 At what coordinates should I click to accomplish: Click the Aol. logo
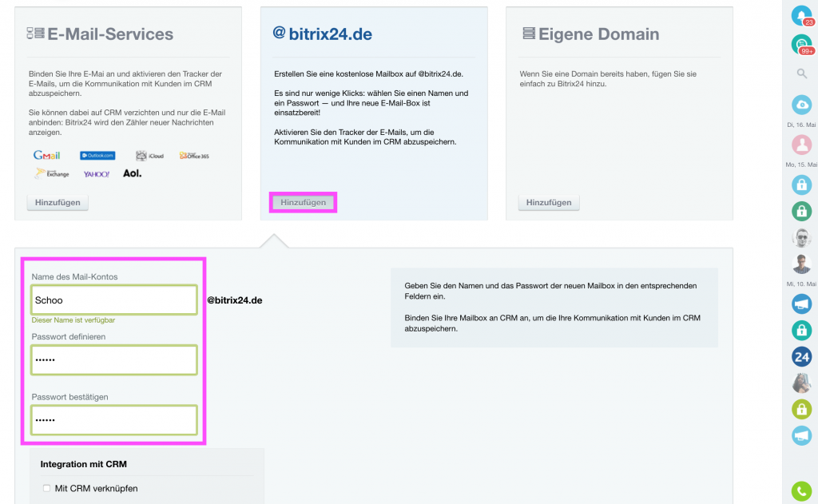tap(133, 173)
